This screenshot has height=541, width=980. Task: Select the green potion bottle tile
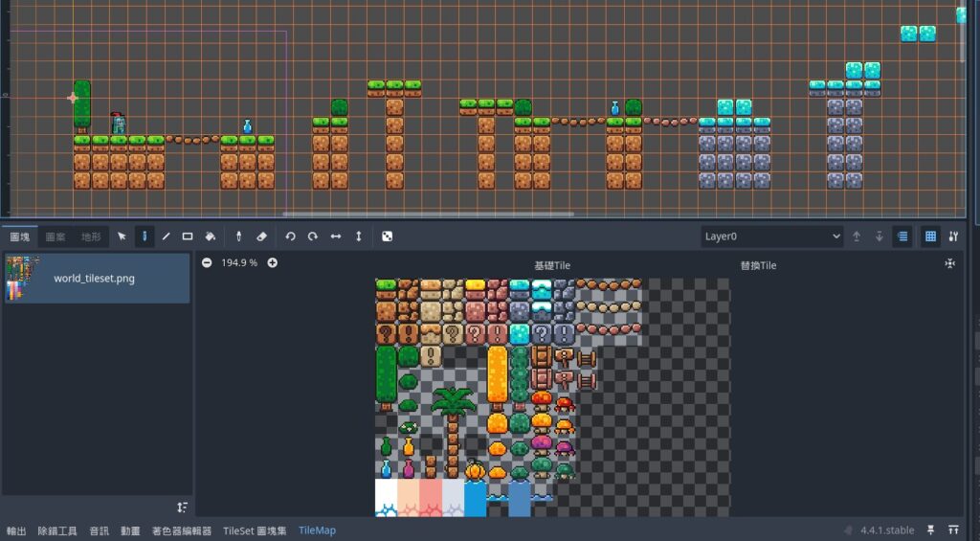(386, 446)
